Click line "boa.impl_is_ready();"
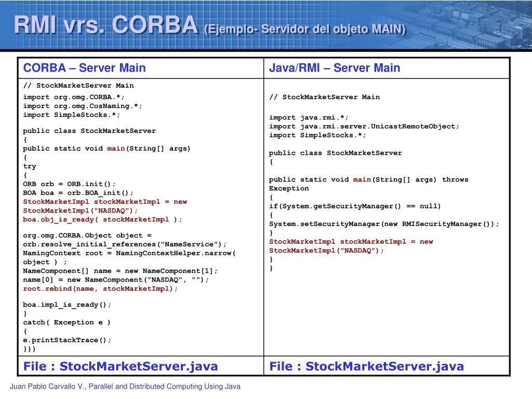This screenshot has width=532, height=399. coord(67,304)
